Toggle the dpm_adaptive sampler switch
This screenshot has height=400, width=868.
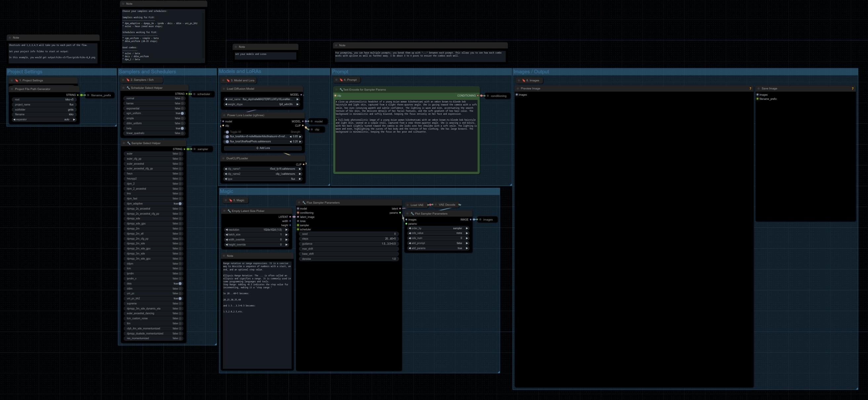point(180,204)
